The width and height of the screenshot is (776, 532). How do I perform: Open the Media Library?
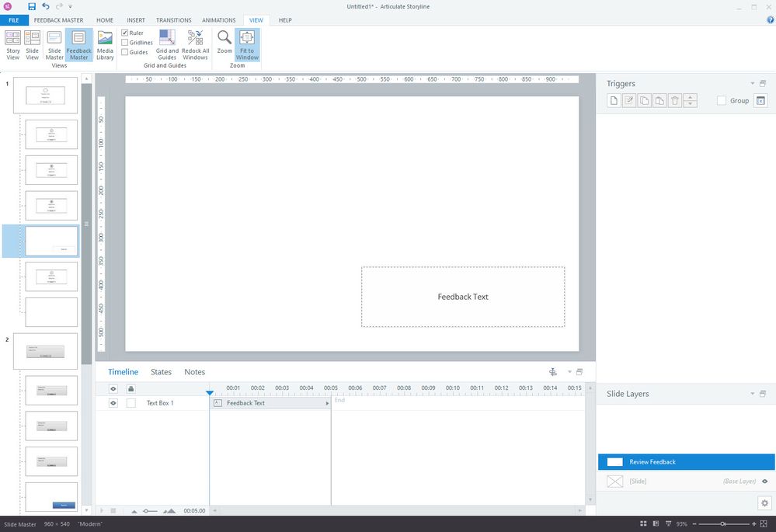[x=105, y=44]
